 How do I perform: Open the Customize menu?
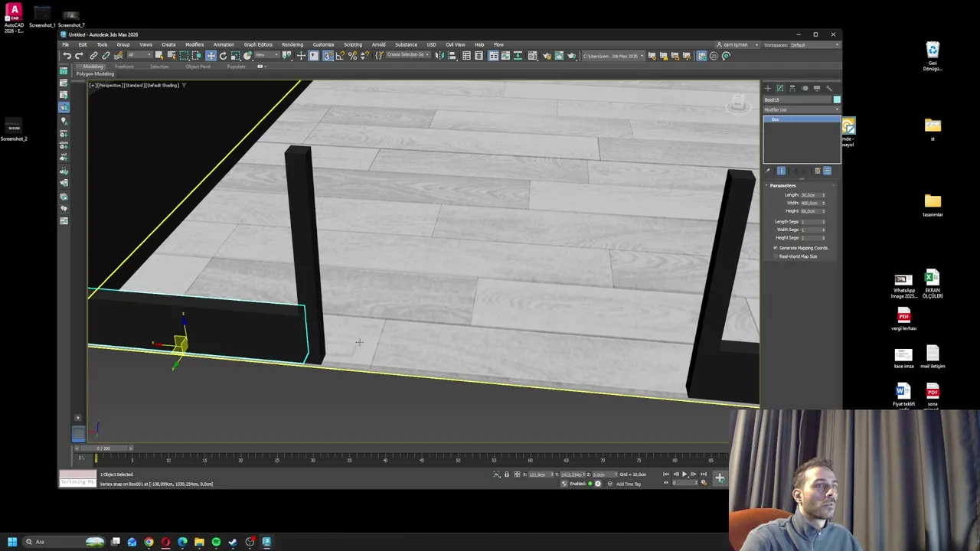pyautogui.click(x=323, y=44)
